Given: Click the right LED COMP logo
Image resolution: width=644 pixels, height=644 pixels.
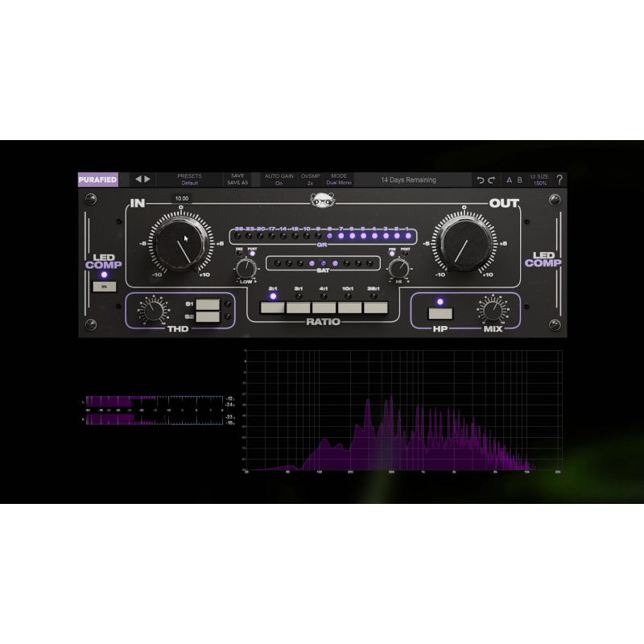Looking at the screenshot, I should (543, 259).
